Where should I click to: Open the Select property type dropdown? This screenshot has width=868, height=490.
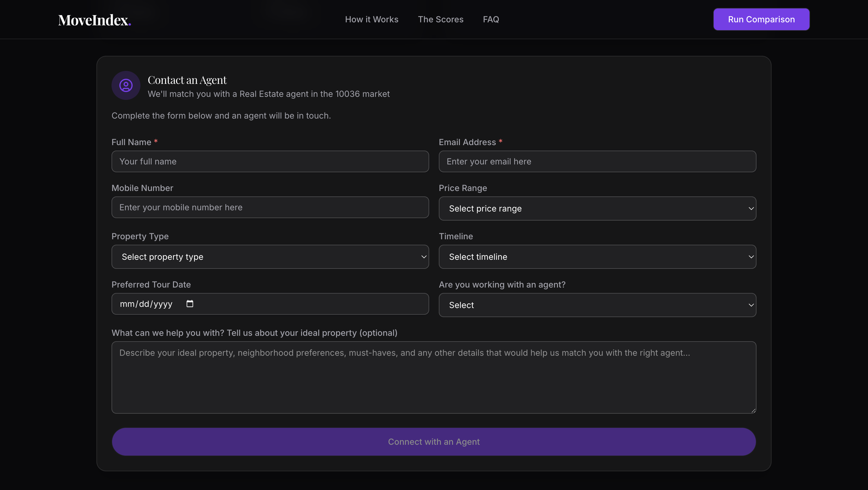(x=269, y=257)
